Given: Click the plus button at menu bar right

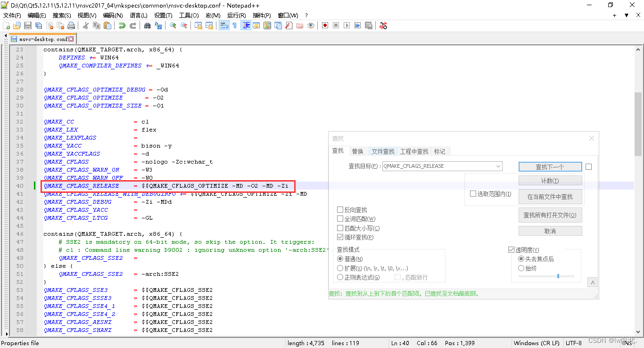Looking at the screenshot, I should click(614, 16).
